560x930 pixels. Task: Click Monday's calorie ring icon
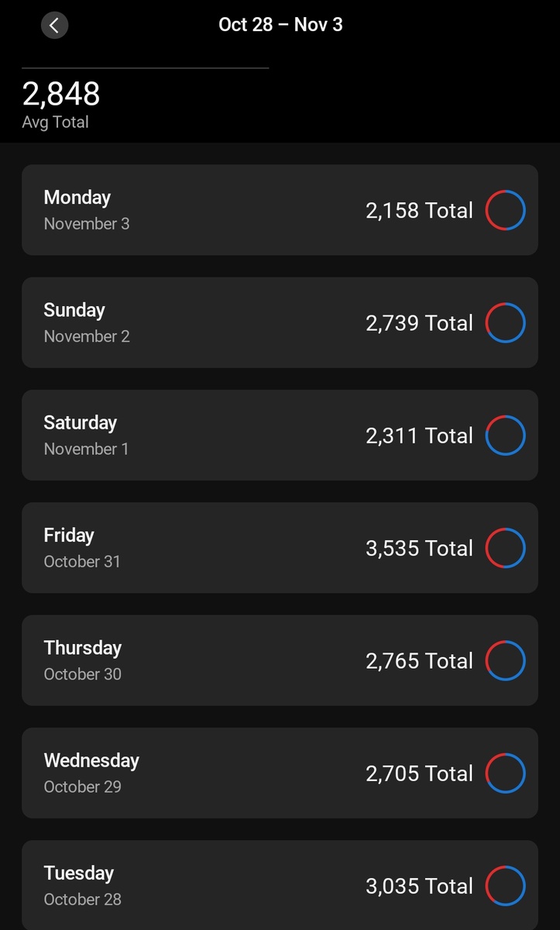[505, 210]
